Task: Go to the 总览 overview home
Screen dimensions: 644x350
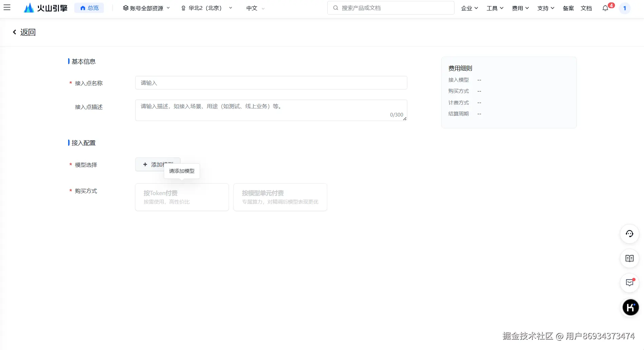Action: 89,8
